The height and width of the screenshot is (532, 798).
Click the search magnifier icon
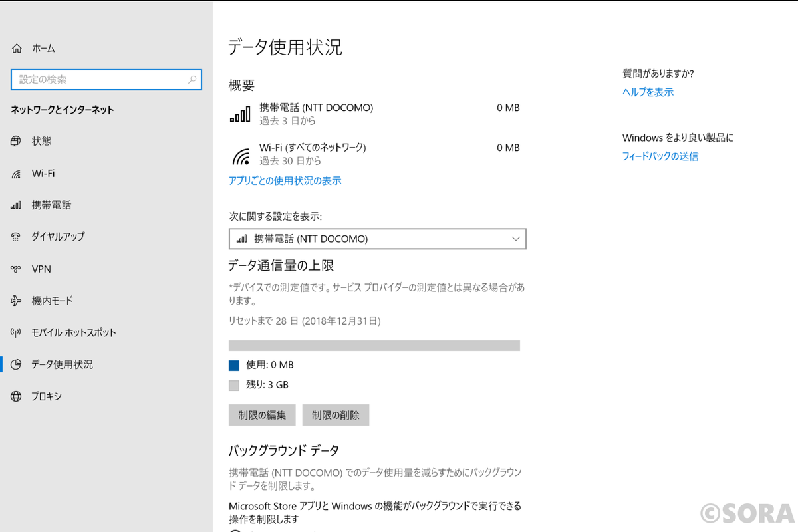click(192, 80)
